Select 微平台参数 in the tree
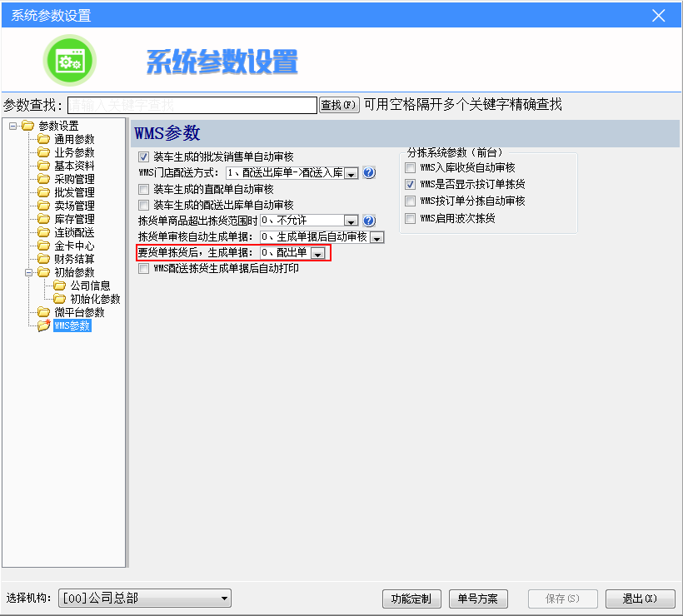 79,312
